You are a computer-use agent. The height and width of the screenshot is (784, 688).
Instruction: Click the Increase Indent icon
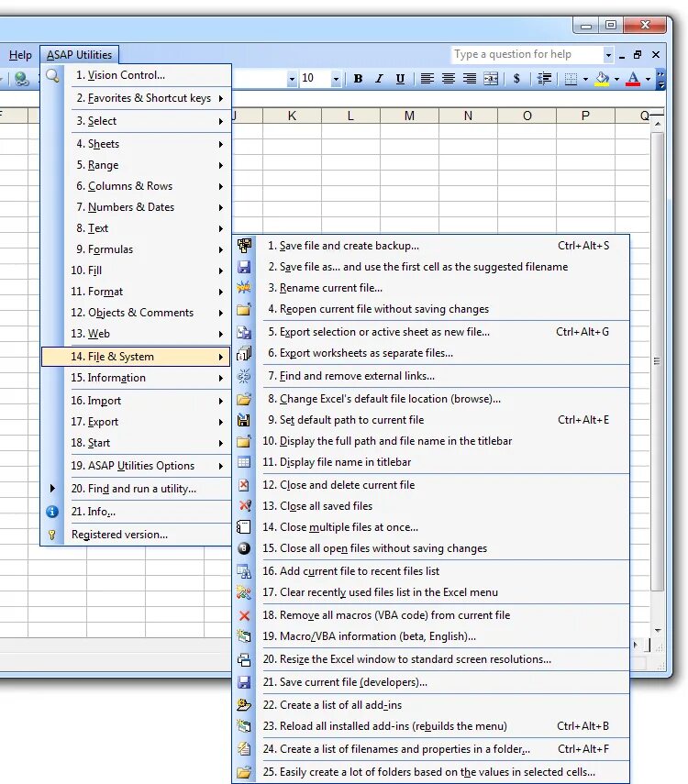544,79
